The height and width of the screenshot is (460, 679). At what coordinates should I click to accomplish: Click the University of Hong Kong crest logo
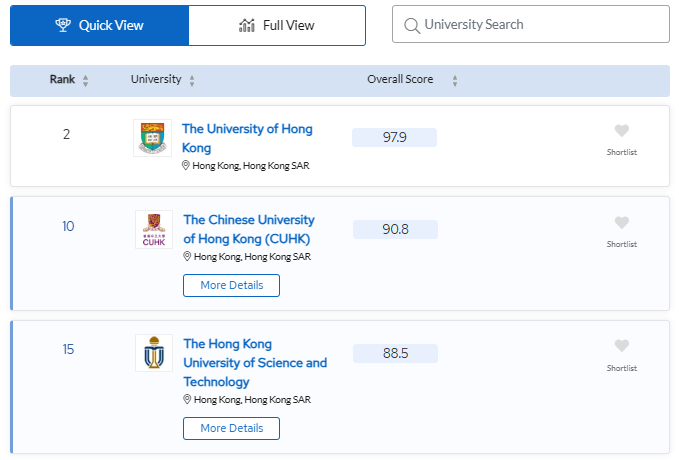pos(152,138)
